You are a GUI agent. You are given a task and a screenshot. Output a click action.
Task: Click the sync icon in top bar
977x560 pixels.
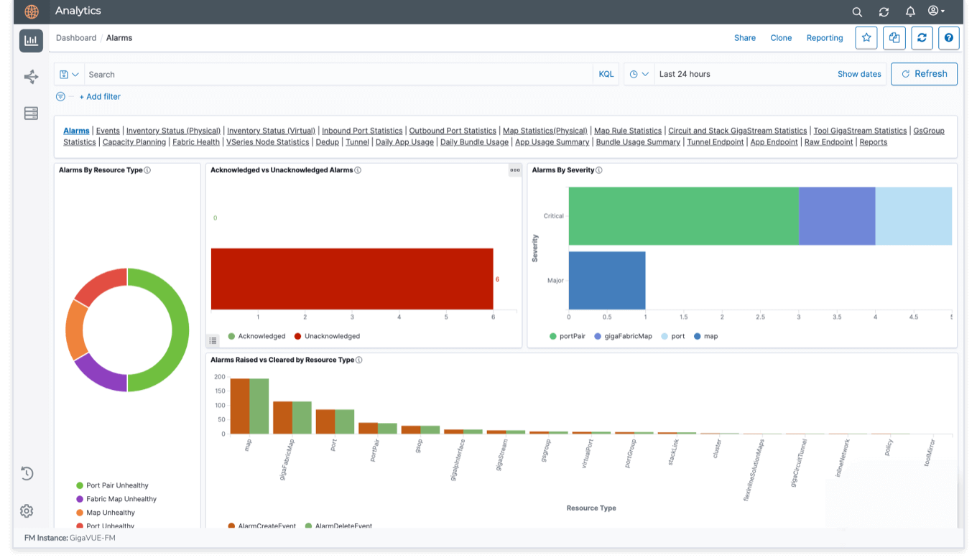884,12
